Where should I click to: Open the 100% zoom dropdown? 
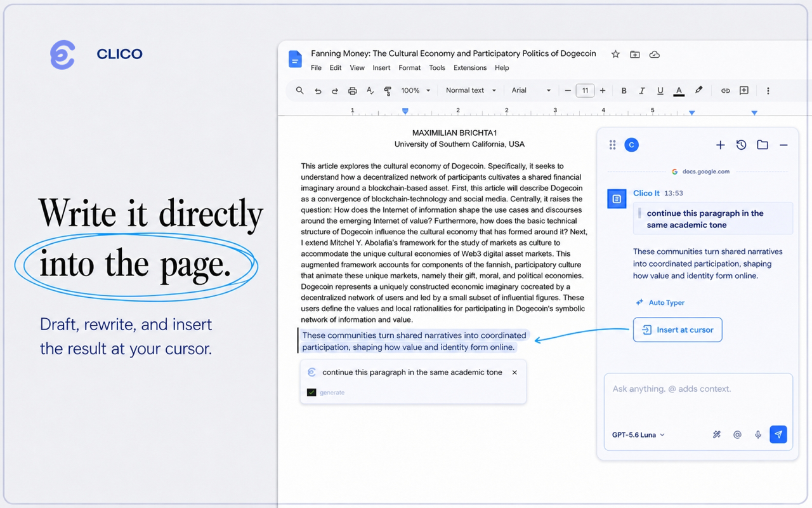point(416,91)
